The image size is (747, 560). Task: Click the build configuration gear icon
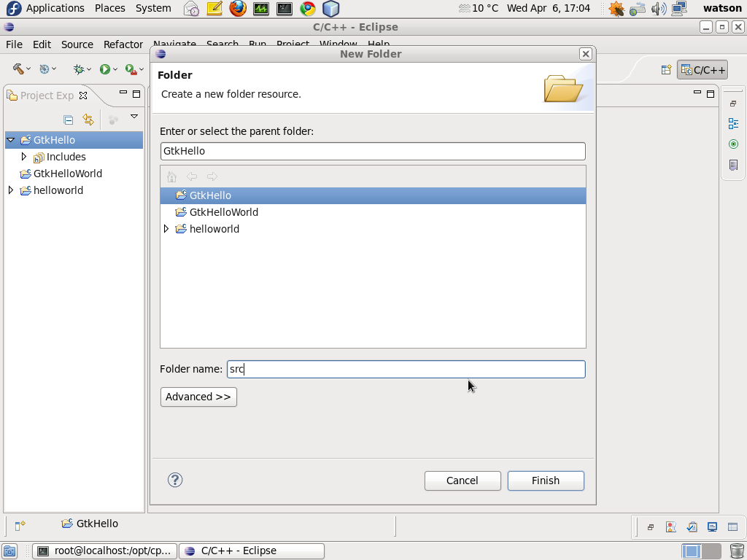pyautogui.click(x=44, y=69)
